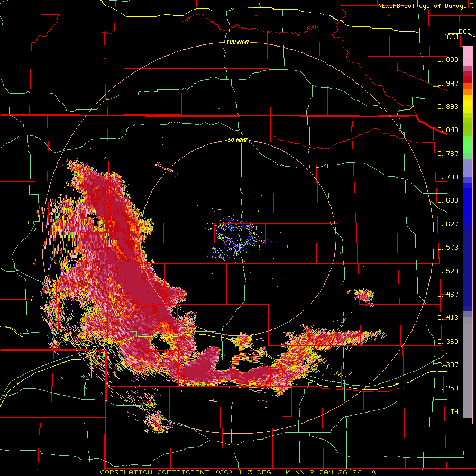Click the 0.413 legend value
The height and width of the screenshot is (476, 476).
pyautogui.click(x=448, y=318)
